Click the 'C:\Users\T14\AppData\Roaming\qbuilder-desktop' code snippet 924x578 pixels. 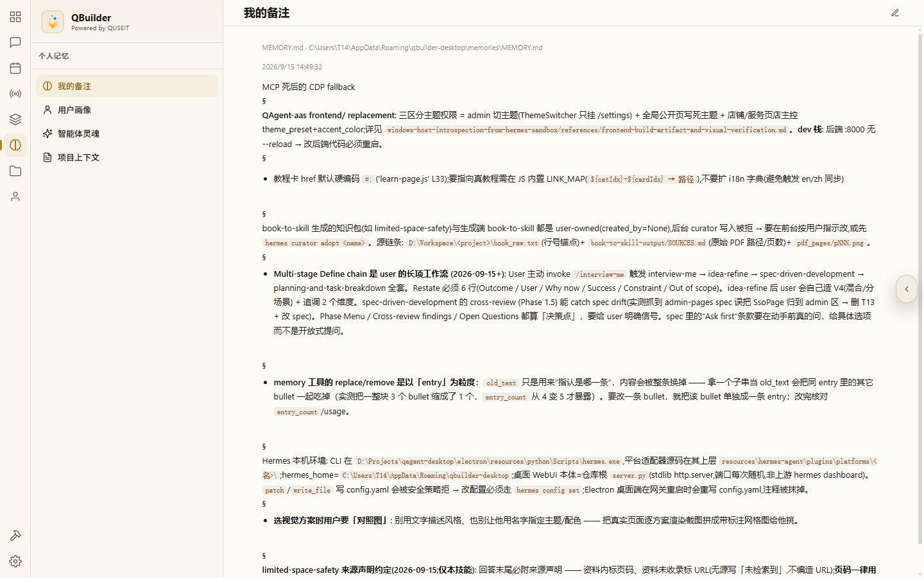pyautogui.click(x=425, y=475)
